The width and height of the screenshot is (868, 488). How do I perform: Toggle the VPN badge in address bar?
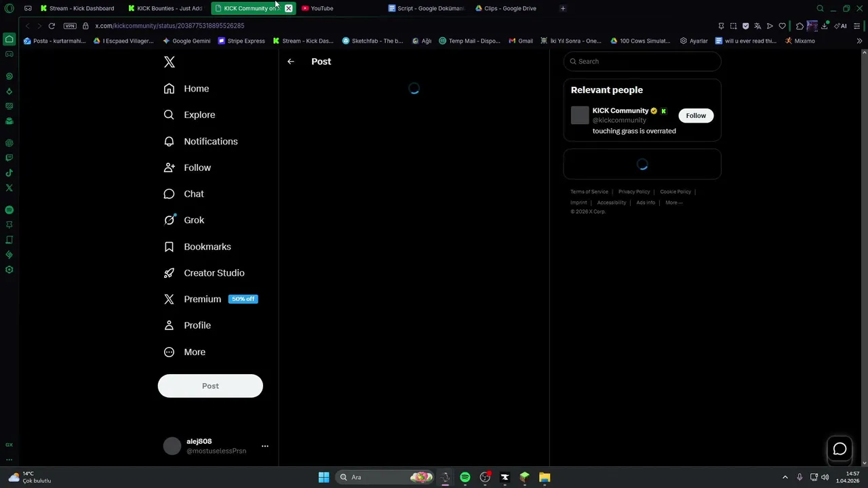70,26
